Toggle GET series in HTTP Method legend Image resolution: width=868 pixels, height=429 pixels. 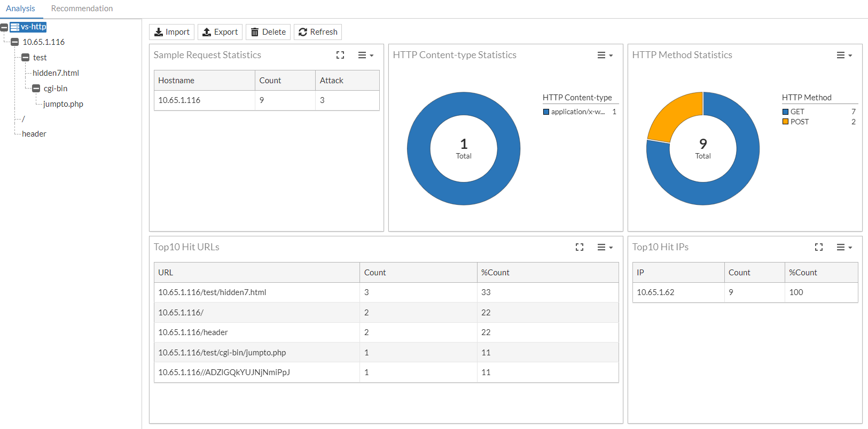click(797, 112)
